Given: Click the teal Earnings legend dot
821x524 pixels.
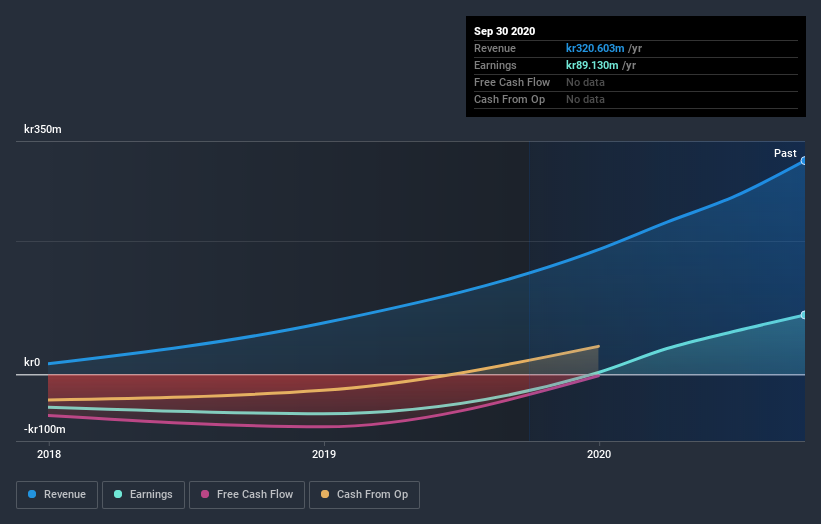Looking at the screenshot, I should (x=118, y=494).
